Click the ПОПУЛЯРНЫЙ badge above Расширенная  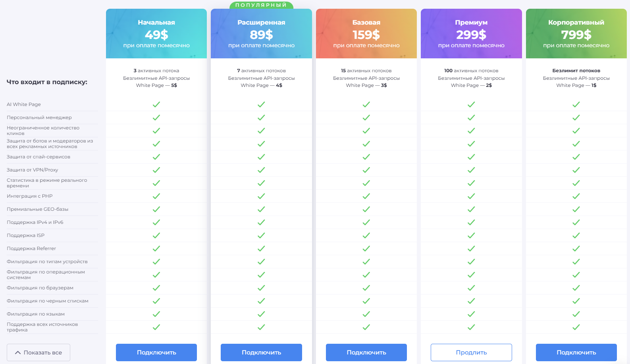click(x=261, y=5)
